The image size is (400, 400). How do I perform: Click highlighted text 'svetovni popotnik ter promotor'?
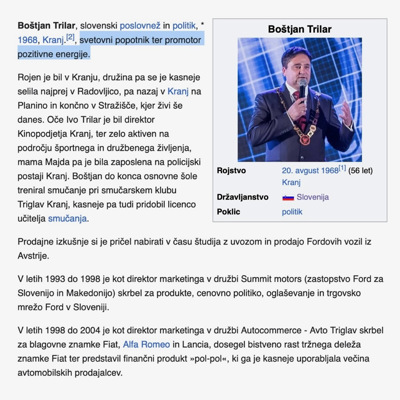tap(140, 40)
